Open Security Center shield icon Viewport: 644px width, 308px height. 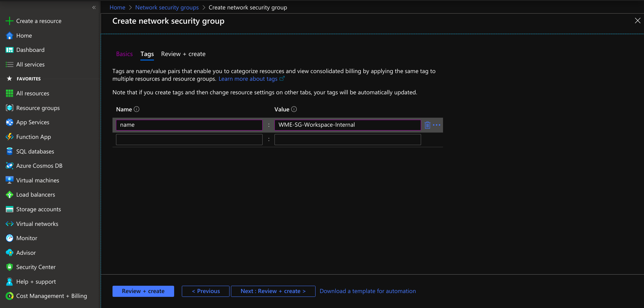coord(9,267)
